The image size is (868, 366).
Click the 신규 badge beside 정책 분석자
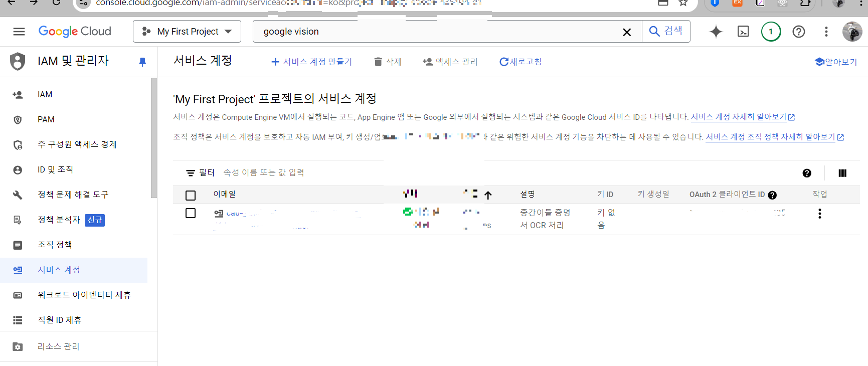(95, 220)
